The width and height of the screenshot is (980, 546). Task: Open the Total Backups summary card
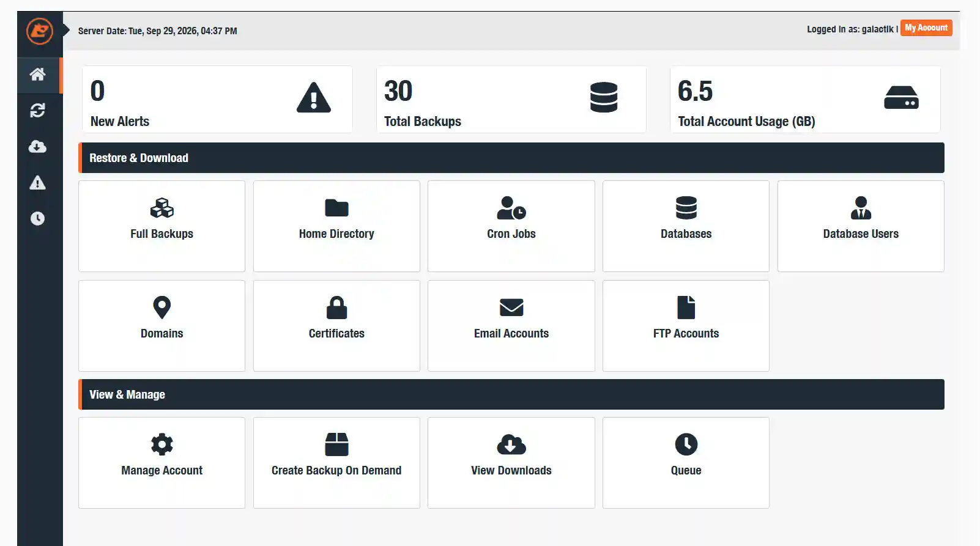click(511, 100)
